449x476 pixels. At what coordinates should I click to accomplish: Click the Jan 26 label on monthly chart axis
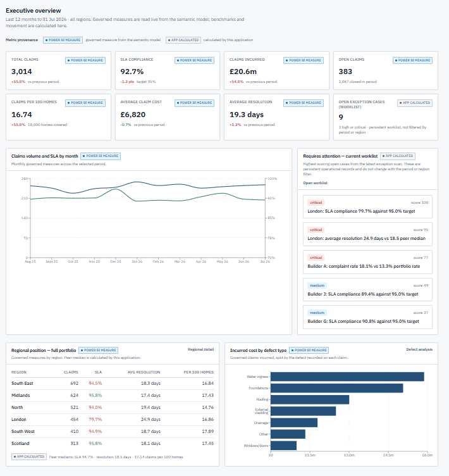coord(137,261)
